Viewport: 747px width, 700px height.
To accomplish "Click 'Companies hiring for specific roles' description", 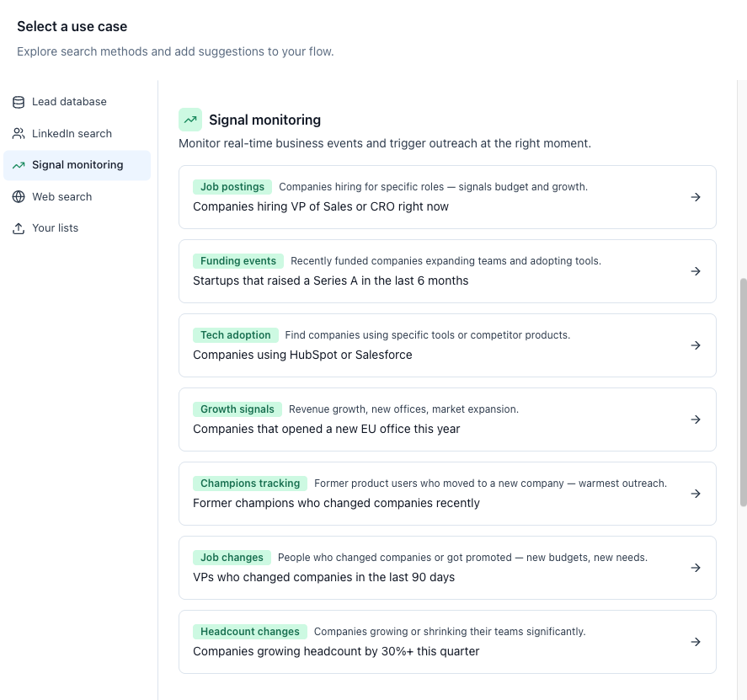I will [x=433, y=187].
